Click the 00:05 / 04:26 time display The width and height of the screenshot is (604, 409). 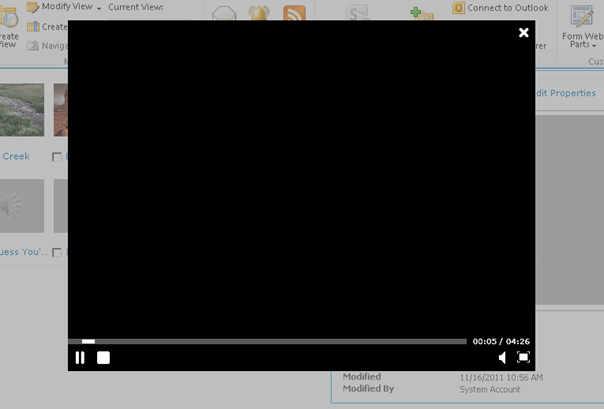(501, 341)
